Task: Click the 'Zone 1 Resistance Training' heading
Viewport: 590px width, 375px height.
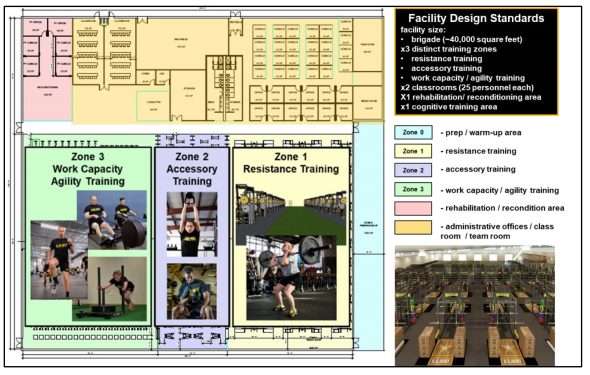Action: pos(291,163)
